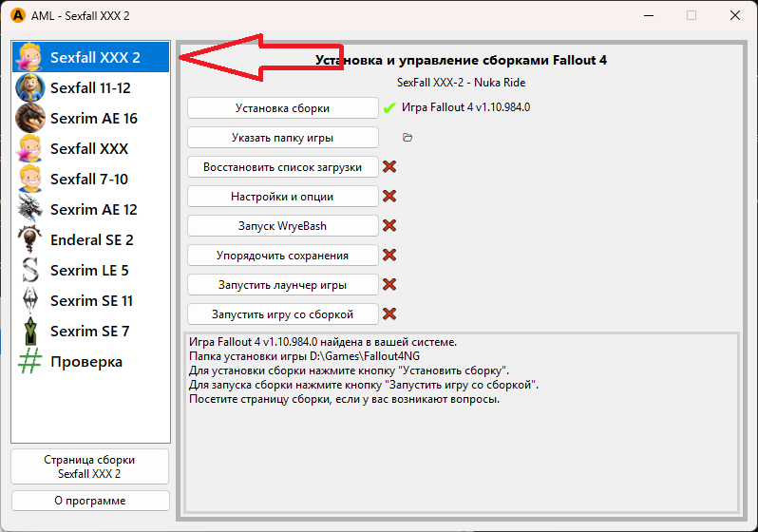Image resolution: width=758 pixels, height=532 pixels.
Task: Launch Запустить игру со сборкой
Action: pyautogui.click(x=282, y=314)
